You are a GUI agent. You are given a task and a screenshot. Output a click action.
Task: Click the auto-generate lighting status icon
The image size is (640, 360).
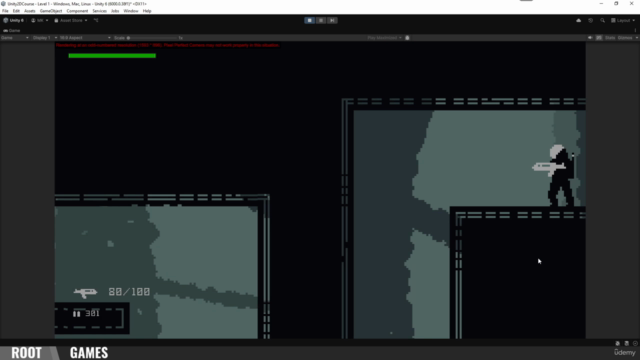618,343
